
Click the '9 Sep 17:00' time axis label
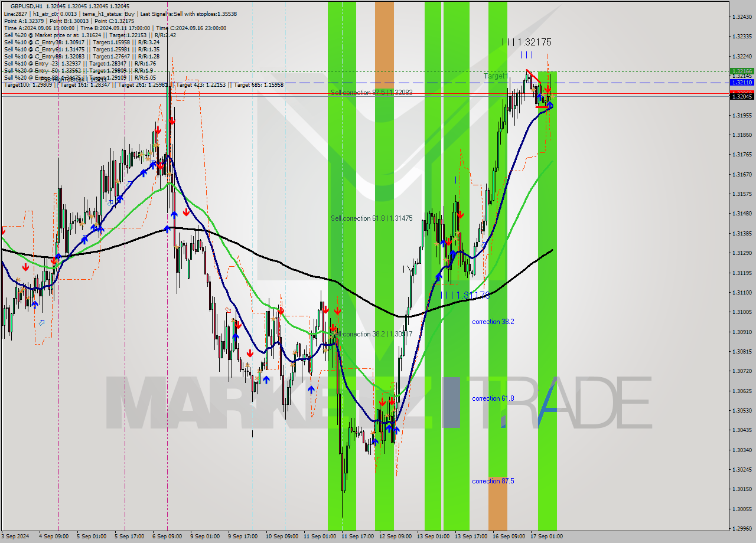(242, 537)
